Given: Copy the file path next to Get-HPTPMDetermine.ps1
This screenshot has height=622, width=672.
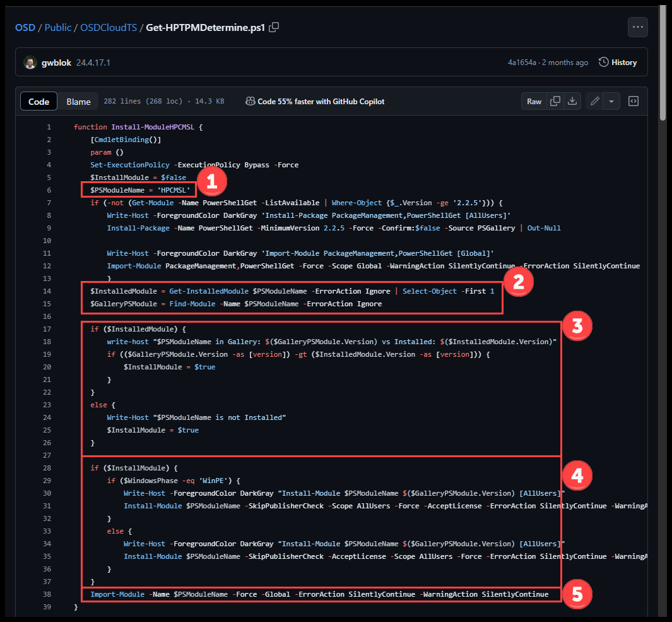Looking at the screenshot, I should [273, 27].
